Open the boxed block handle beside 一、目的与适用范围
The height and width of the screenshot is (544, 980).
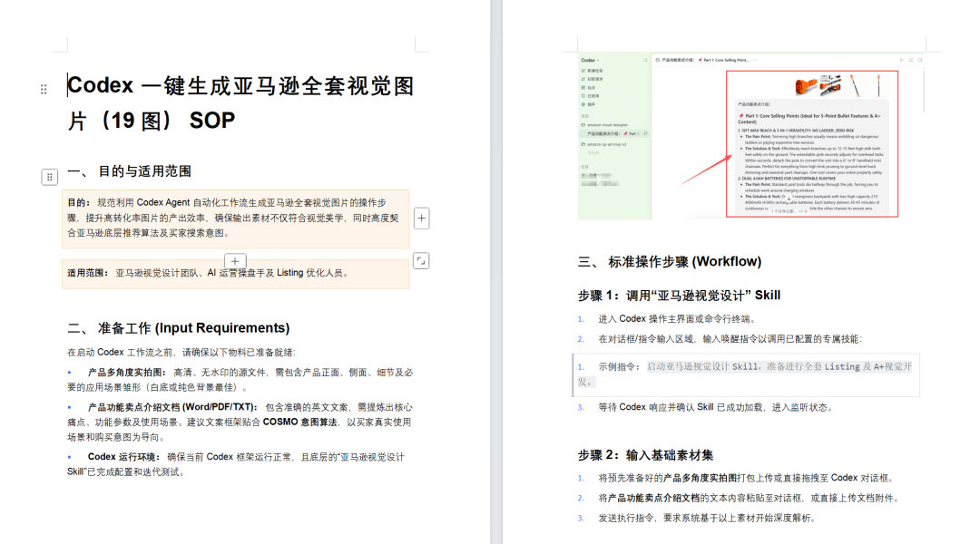pos(50,178)
